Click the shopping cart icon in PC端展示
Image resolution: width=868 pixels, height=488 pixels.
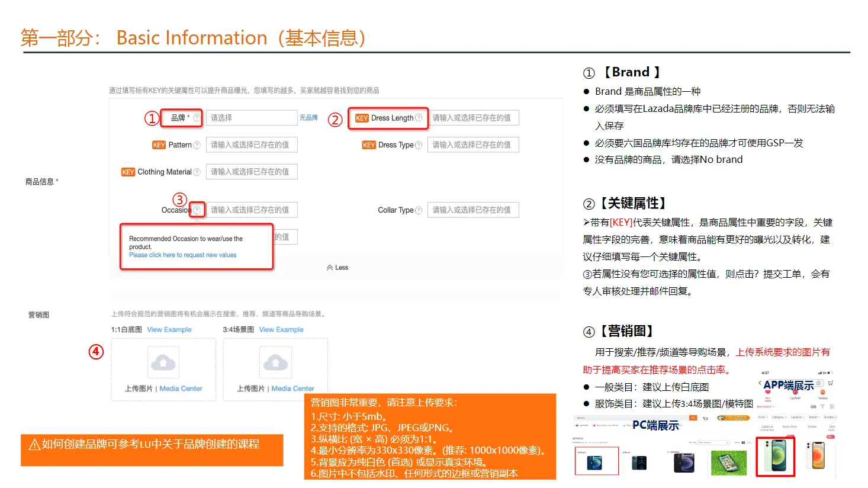[x=705, y=418]
